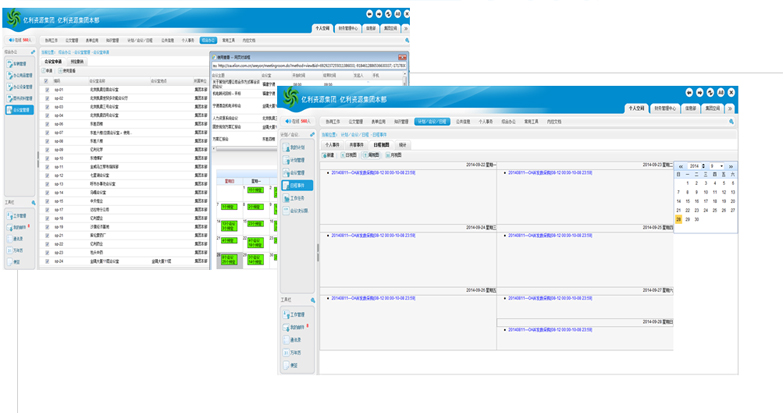
Task: Go to previous year in mini calendar
Action: click(x=680, y=166)
